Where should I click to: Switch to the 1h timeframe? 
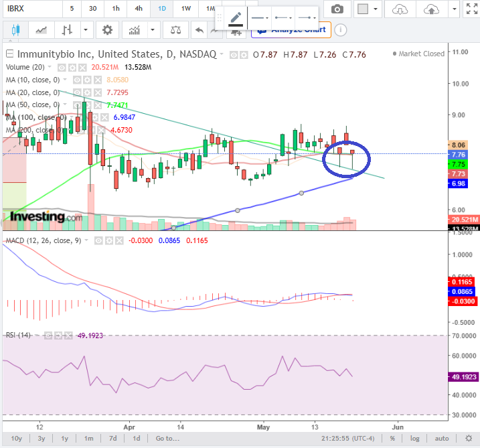pyautogui.click(x=116, y=9)
